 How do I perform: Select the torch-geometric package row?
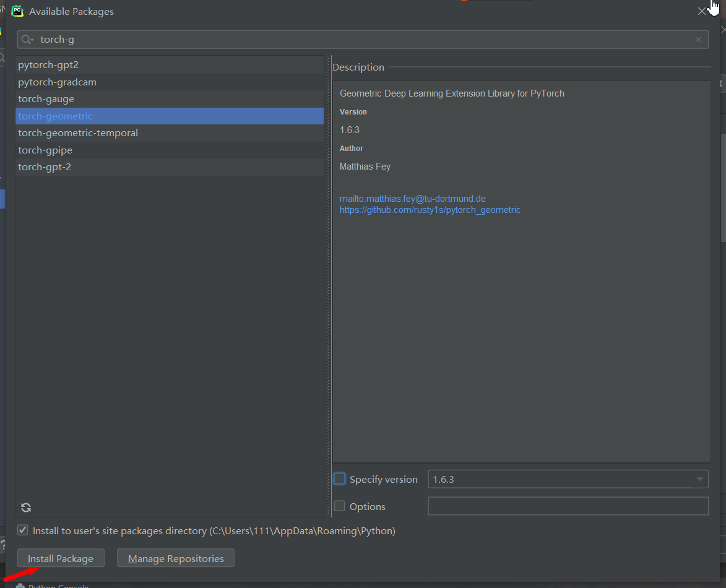(170, 116)
